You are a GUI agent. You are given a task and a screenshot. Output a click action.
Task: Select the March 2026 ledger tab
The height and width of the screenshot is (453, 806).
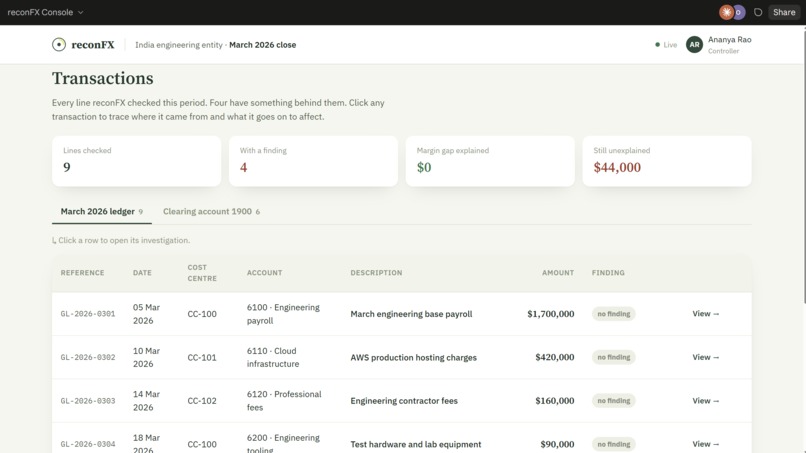pos(102,211)
